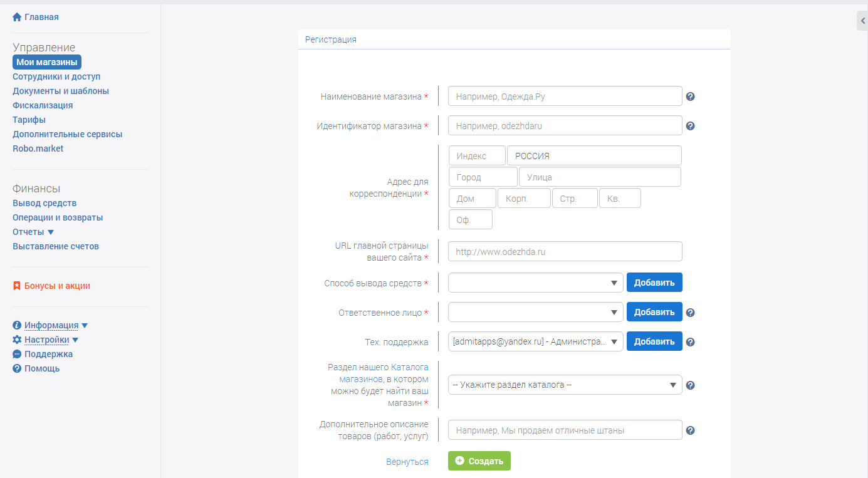This screenshot has height=478, width=868.
Task: Click the Вернуться link
Action: pyautogui.click(x=407, y=462)
